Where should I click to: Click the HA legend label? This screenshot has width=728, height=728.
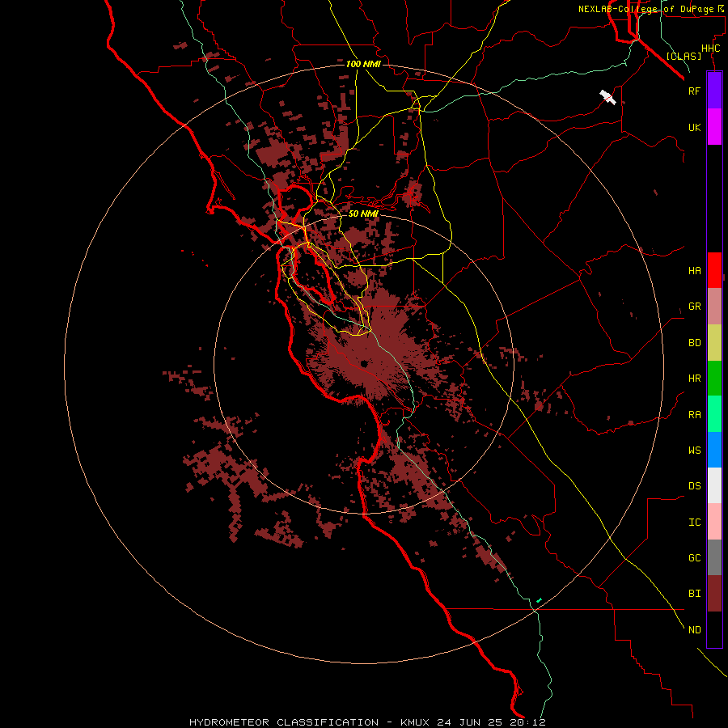click(694, 271)
